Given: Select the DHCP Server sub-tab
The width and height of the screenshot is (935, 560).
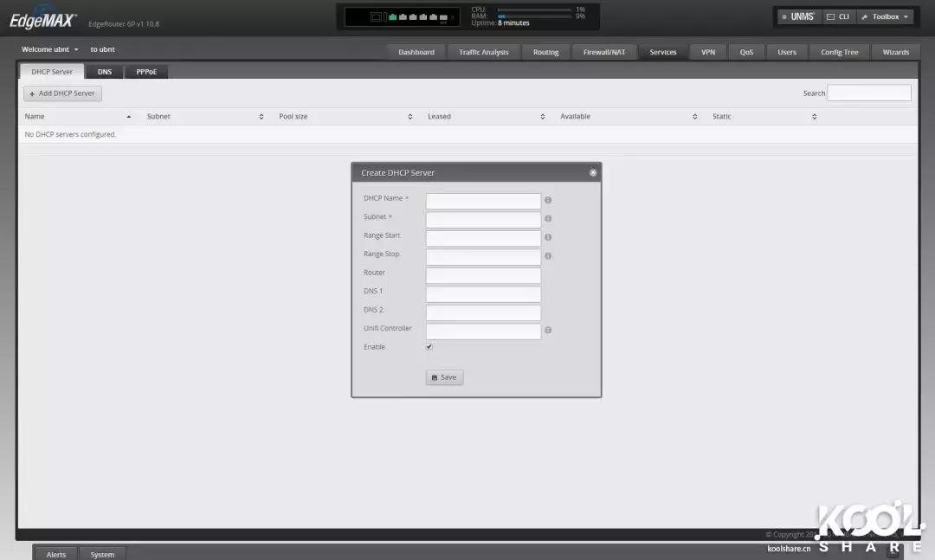Looking at the screenshot, I should pyautogui.click(x=52, y=72).
